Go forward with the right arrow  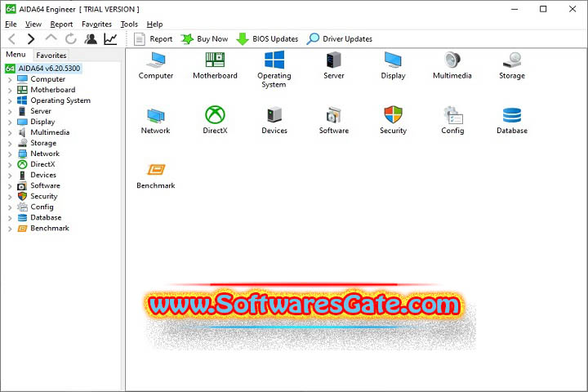31,38
